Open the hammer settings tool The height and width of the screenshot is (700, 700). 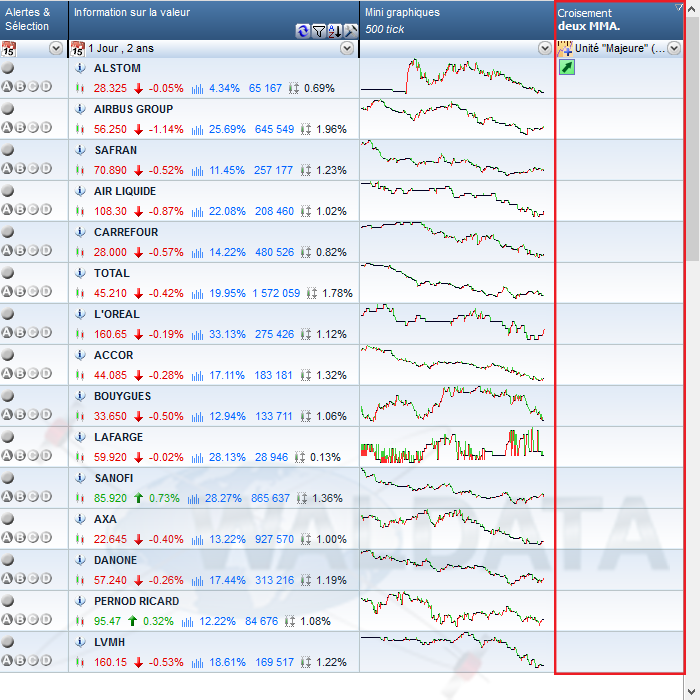coord(351,31)
